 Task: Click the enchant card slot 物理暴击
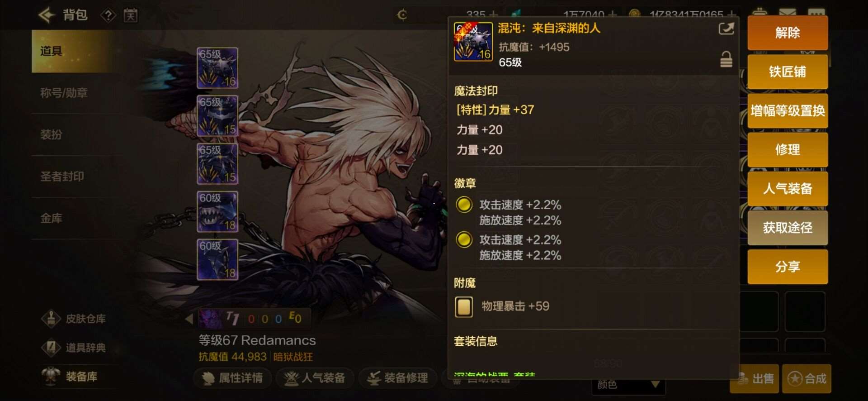[464, 306]
